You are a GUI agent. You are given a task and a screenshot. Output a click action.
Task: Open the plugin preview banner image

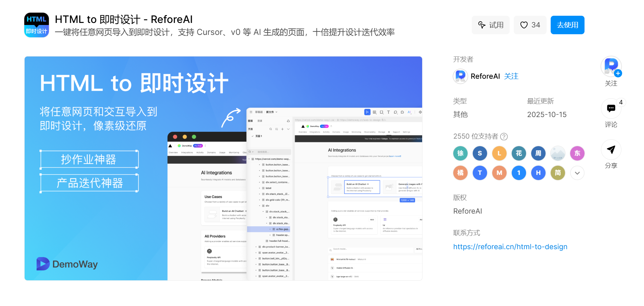point(223,168)
